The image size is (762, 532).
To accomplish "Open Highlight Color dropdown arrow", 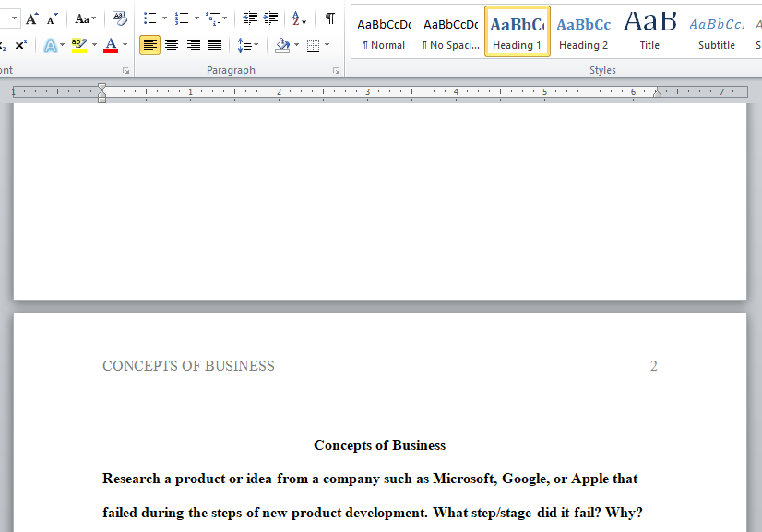I will click(94, 45).
